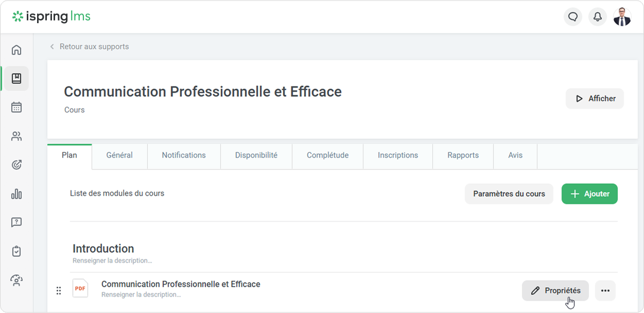Click the Ajouter button
The height and width of the screenshot is (313, 644).
coord(589,194)
